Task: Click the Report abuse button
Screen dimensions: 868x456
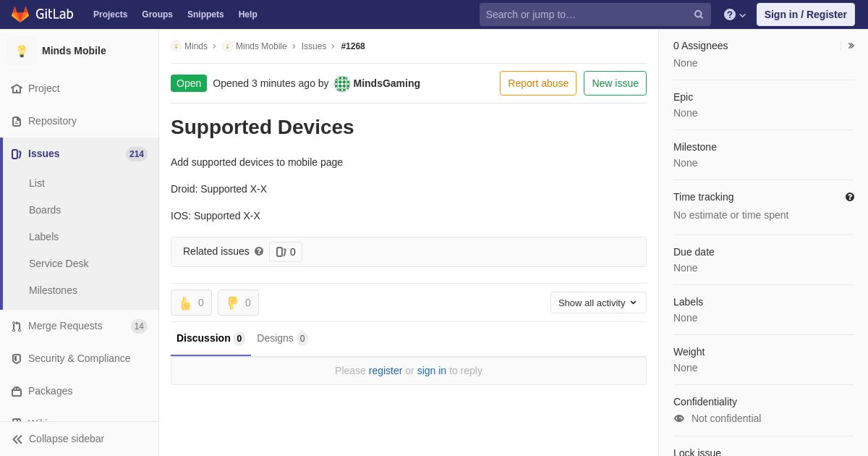Action: (x=538, y=83)
